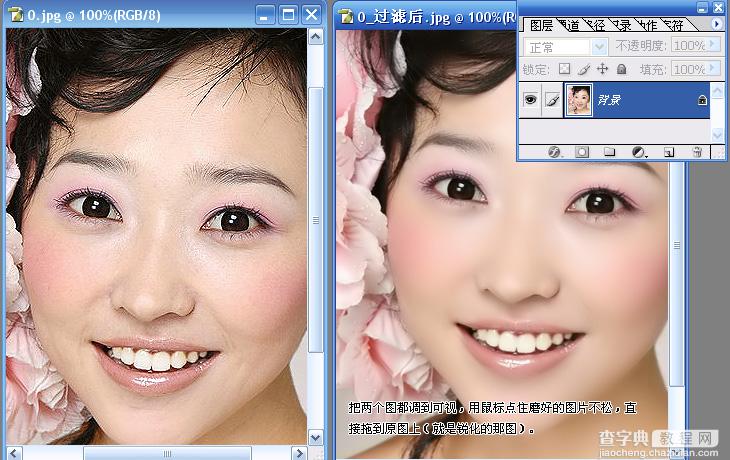This screenshot has width=730, height=460.
Task: Switch to the 路径 paths tab
Action: pos(597,25)
